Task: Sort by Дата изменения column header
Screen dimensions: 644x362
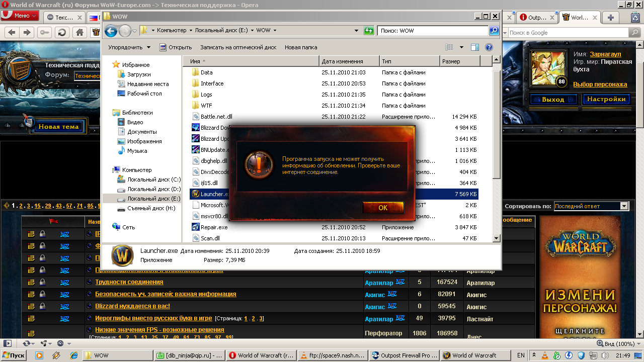Action: (349, 61)
